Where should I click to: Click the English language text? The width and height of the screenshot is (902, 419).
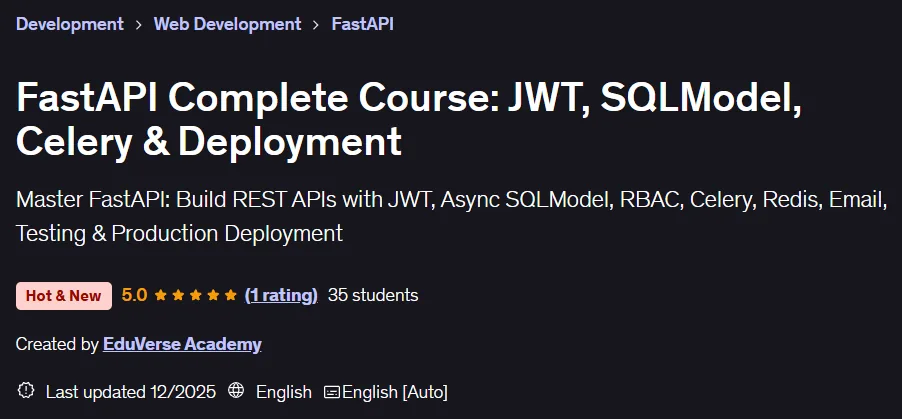[284, 392]
